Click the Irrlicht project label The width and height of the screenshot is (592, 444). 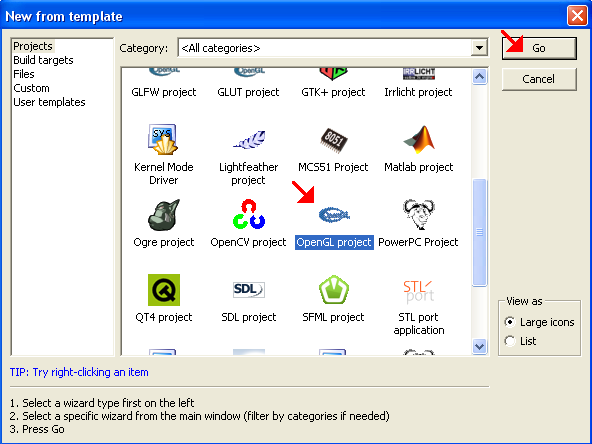[x=418, y=92]
